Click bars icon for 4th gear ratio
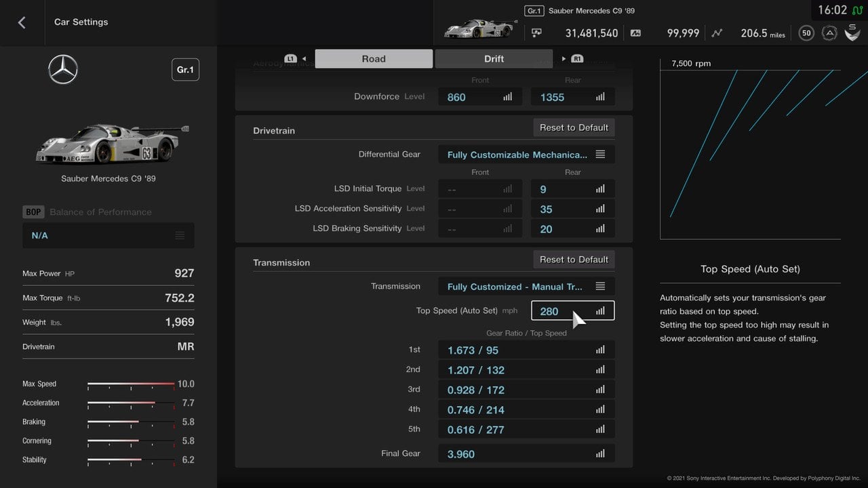Screen dimensions: 868x488 [x=600, y=409]
